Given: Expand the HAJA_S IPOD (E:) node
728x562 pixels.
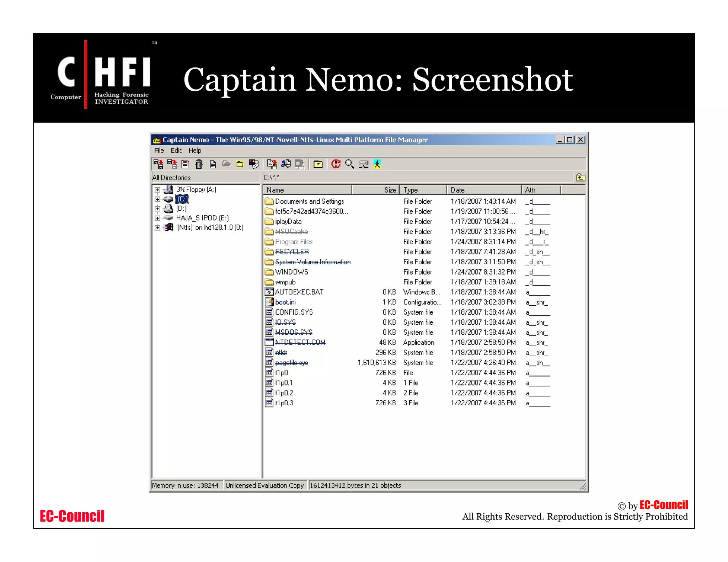Looking at the screenshot, I should [157, 218].
